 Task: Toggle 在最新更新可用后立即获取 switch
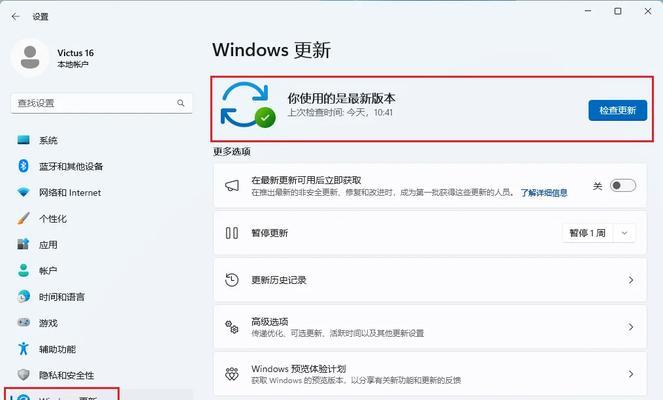coord(622,186)
